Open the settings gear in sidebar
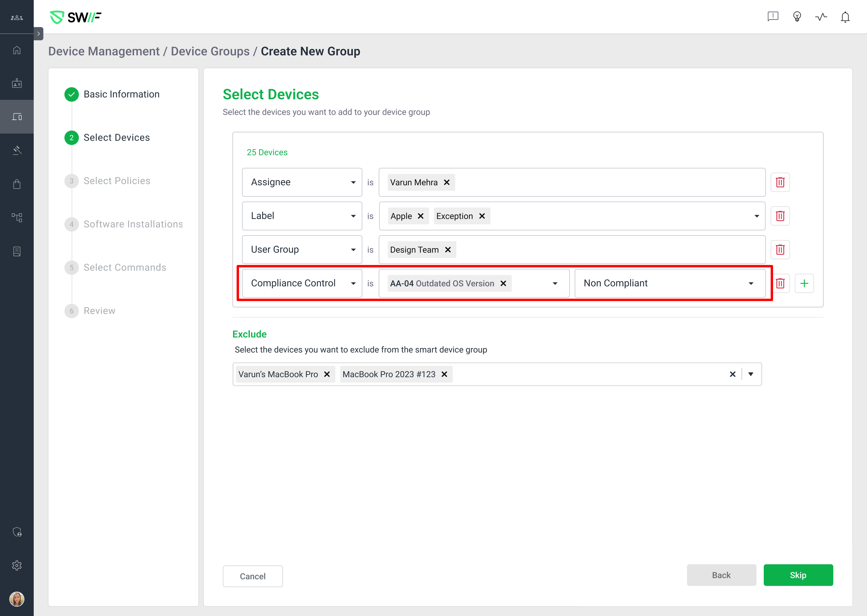The image size is (867, 616). [17, 565]
